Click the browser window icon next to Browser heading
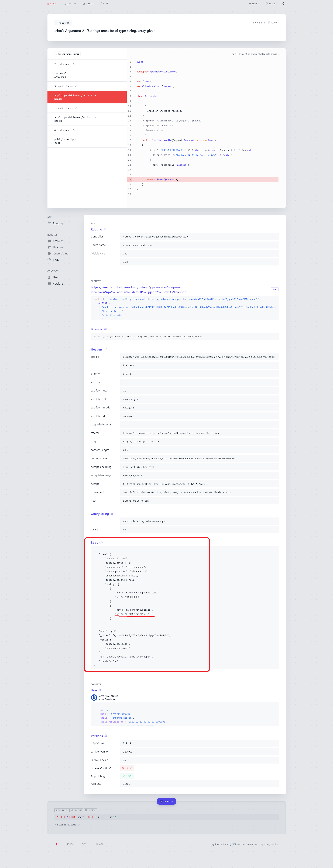This screenshot has width=333, height=868. coord(105,329)
